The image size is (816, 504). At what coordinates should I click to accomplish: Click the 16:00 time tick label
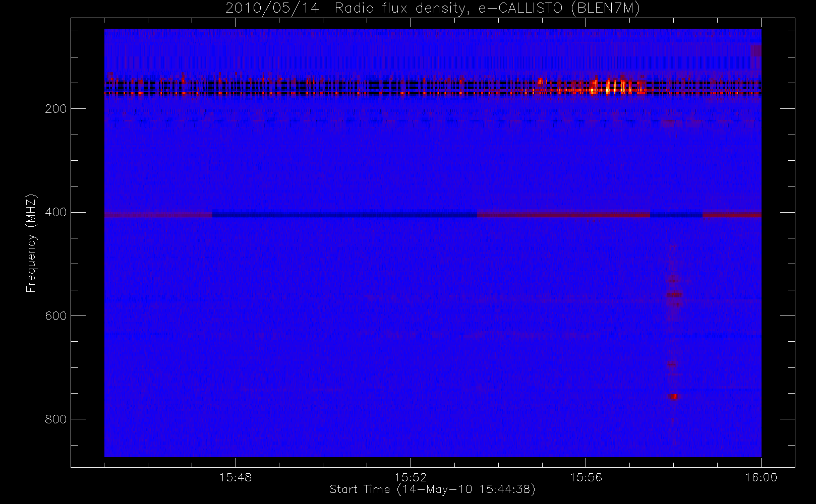pyautogui.click(x=761, y=477)
